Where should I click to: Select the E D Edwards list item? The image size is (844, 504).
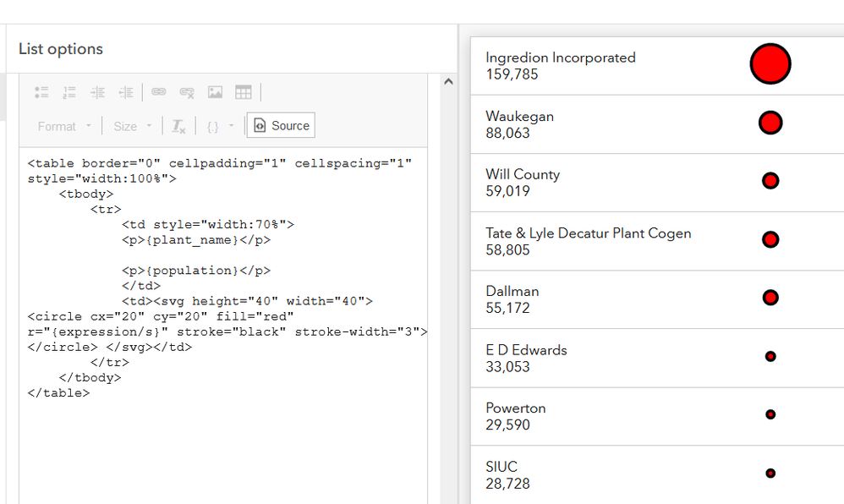coord(657,358)
